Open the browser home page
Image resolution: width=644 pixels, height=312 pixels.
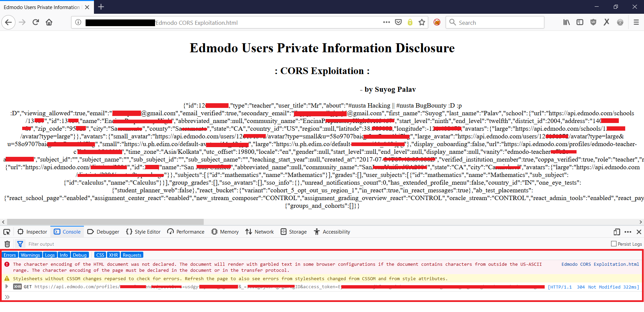tap(49, 22)
